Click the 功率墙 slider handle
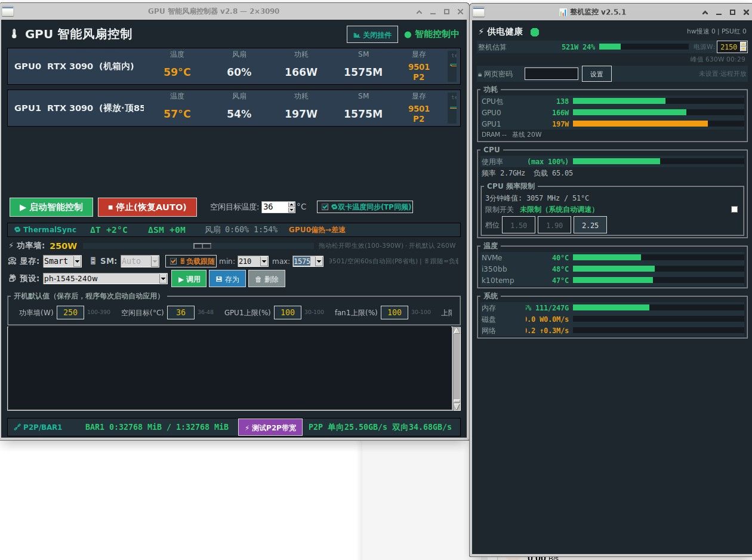The width and height of the screenshot is (752, 560). click(x=202, y=245)
